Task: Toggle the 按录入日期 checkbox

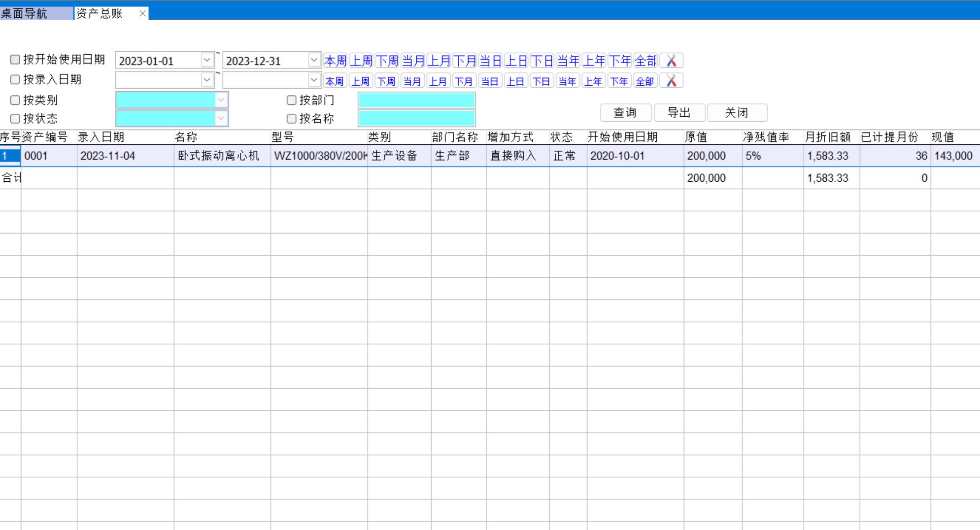Action: click(x=15, y=79)
